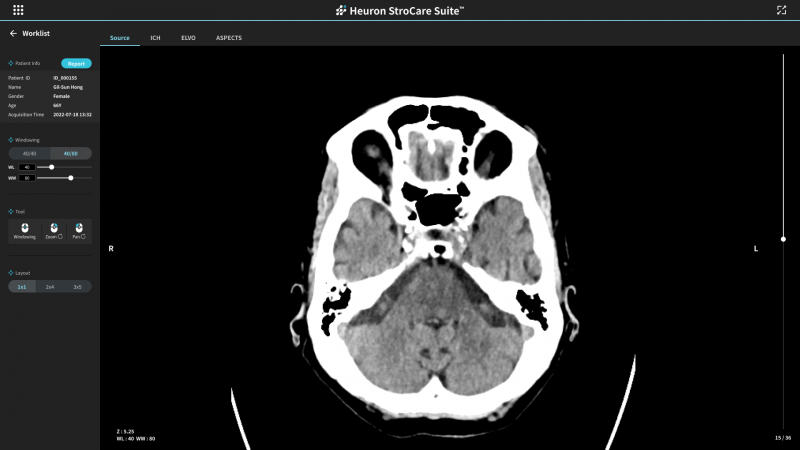Click the Heuron StroCare Suite logo
Viewport: 800px width, 450px height.
400,10
